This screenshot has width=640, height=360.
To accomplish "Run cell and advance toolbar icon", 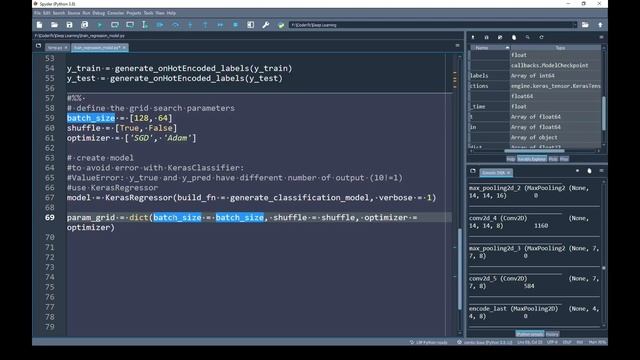I will pyautogui.click(x=130, y=25).
